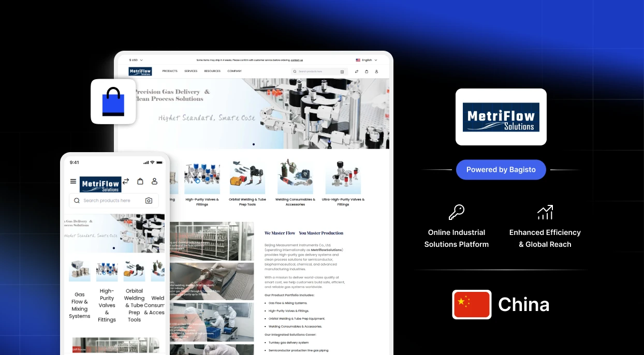Click the Gas Flow & Mixing Systems bullet text
Image resolution: width=644 pixels, height=355 pixels.
[288, 303]
